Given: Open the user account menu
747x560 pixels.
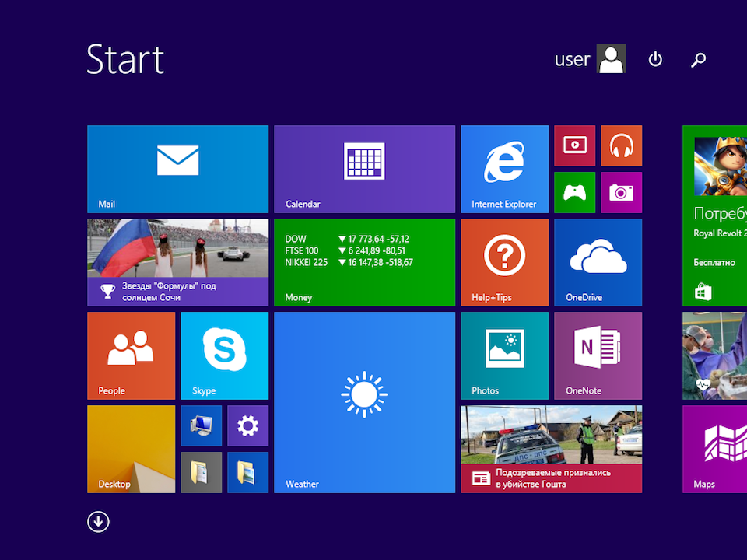Looking at the screenshot, I should click(x=590, y=58).
